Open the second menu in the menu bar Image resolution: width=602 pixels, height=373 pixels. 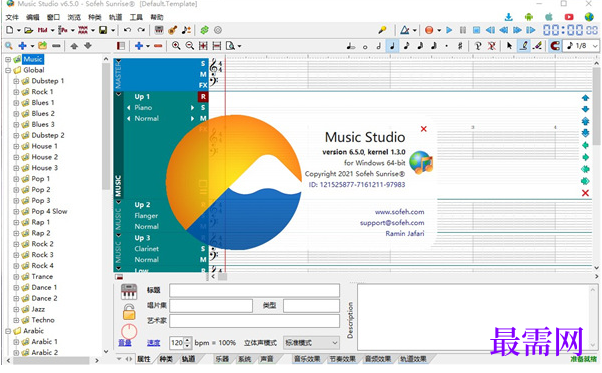[33, 17]
